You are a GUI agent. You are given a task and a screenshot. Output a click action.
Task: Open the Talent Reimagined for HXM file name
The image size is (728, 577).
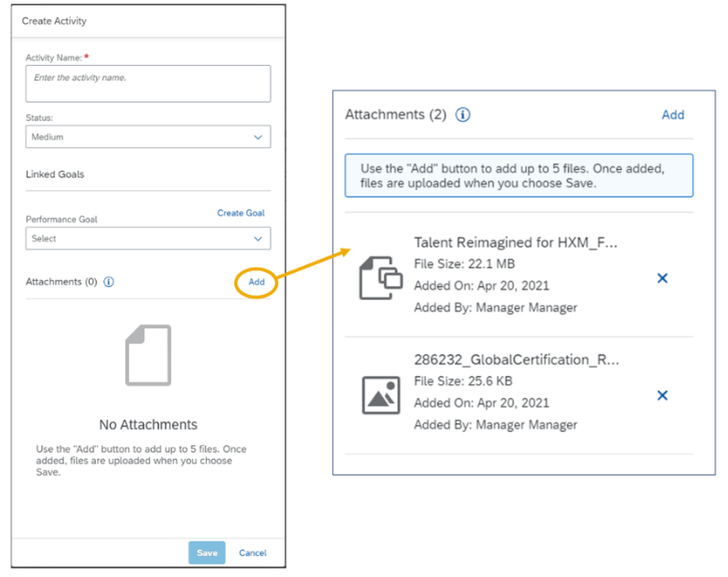(x=516, y=242)
